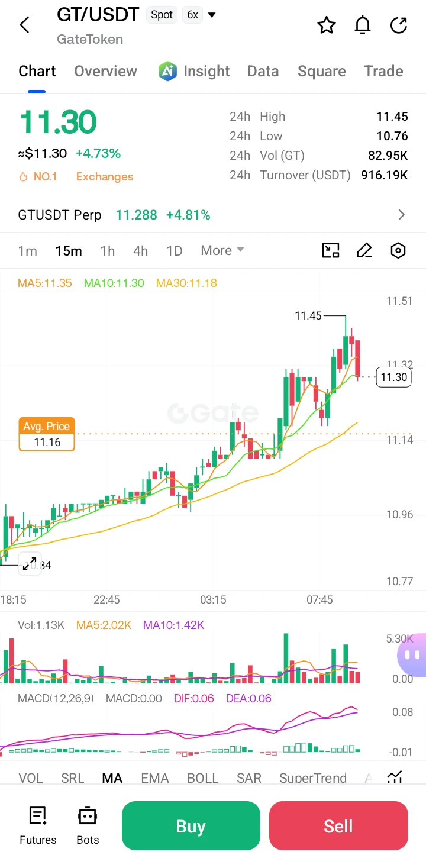Go back using the top-left arrow
This screenshot has width=426, height=868.
(24, 25)
